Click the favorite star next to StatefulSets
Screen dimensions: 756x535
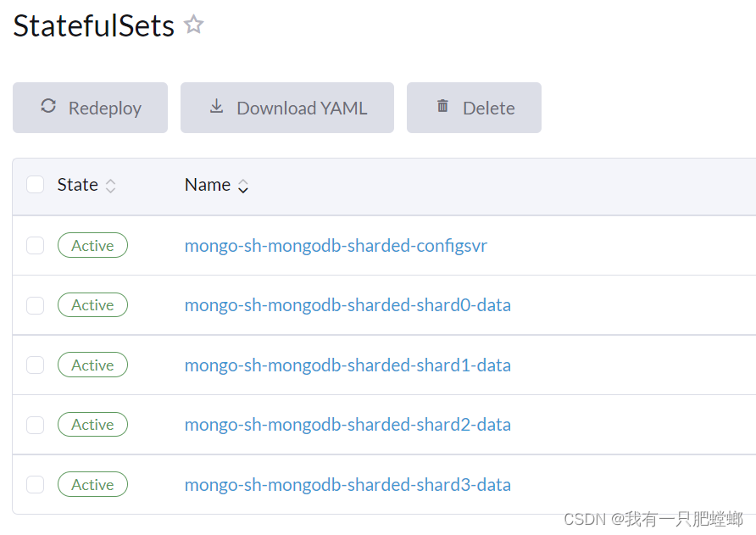tap(194, 25)
